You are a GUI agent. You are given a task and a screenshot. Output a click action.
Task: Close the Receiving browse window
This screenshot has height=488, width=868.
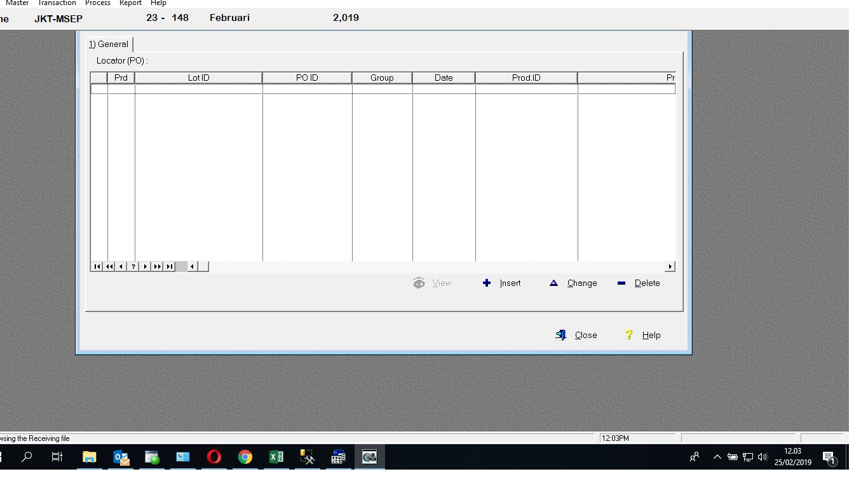point(577,335)
